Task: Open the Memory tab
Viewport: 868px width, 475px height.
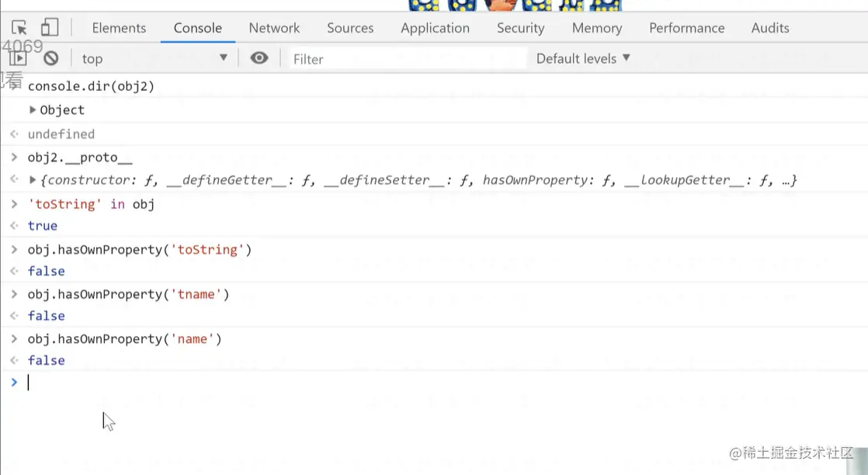Action: 597,28
